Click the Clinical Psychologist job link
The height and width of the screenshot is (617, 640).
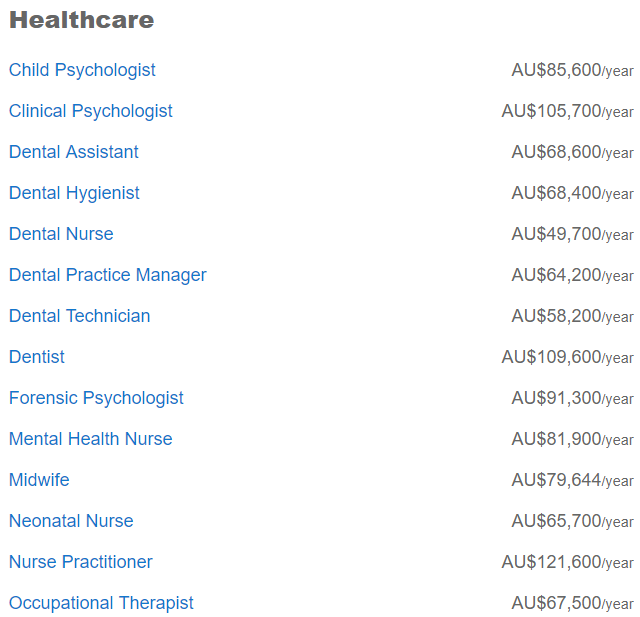tap(91, 111)
